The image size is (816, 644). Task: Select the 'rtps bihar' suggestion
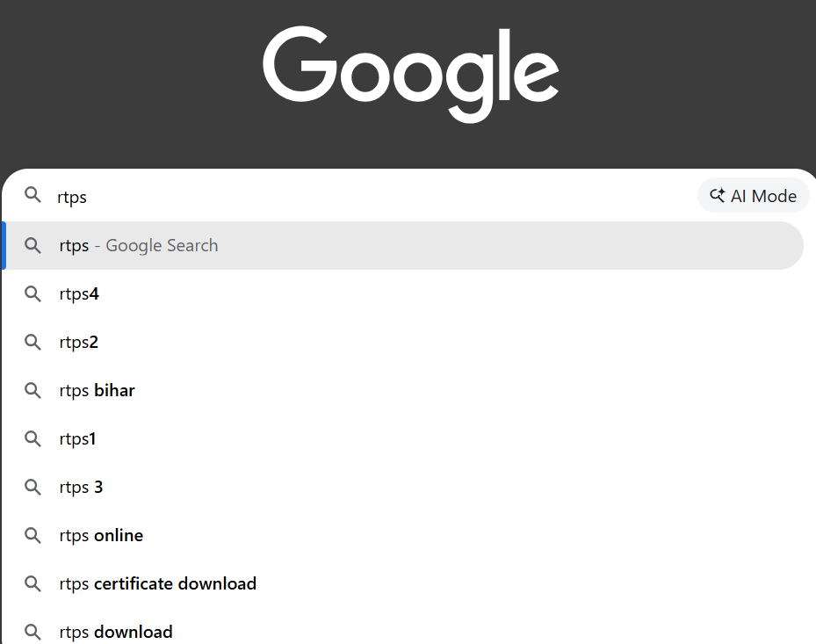[x=97, y=391]
